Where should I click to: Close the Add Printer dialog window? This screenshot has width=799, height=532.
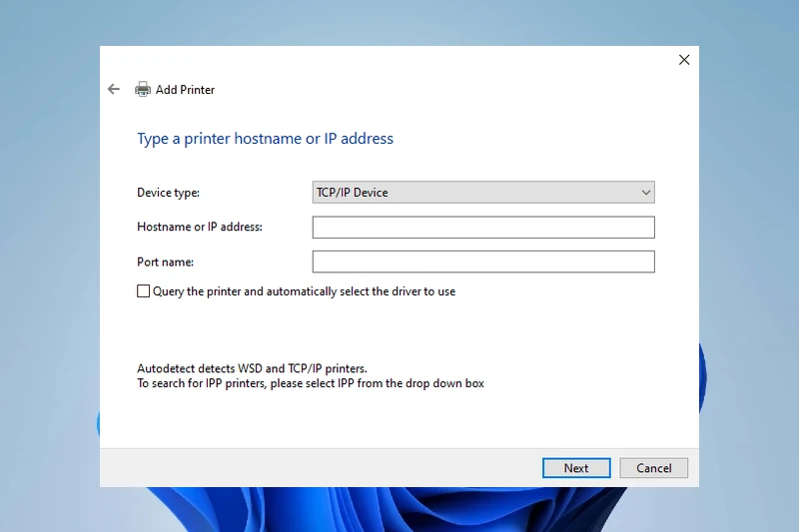(684, 60)
